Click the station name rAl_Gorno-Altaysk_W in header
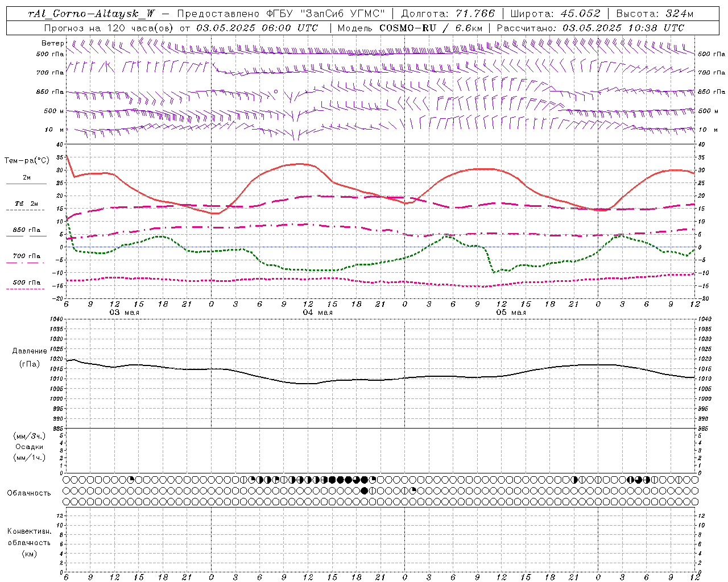 pos(92,14)
